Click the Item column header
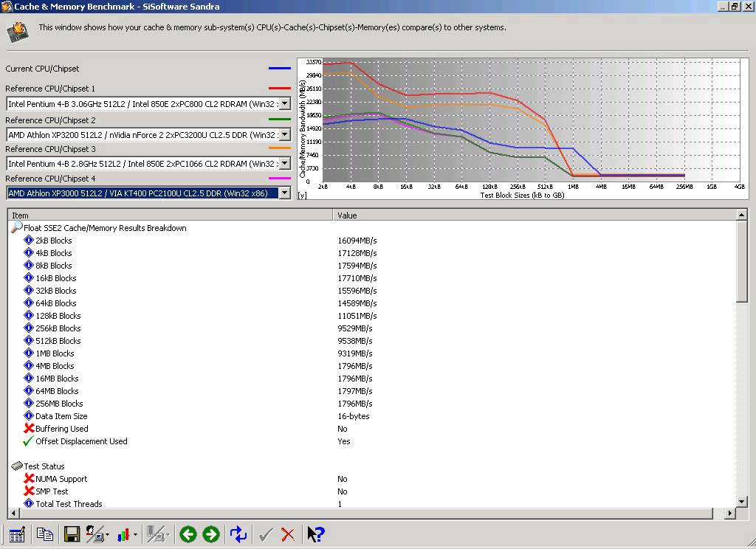The width and height of the screenshot is (756, 549). coord(171,215)
